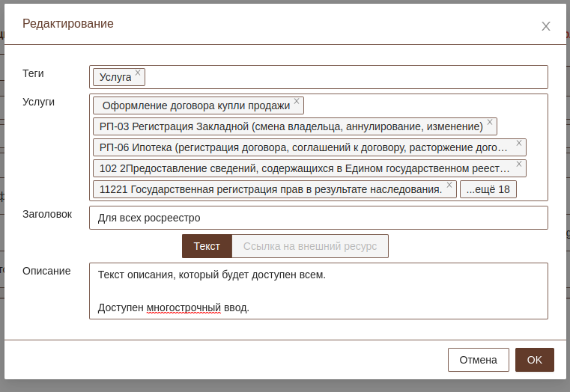Click inside the Описание text area
The width and height of the screenshot is (570, 392).
tap(318, 291)
